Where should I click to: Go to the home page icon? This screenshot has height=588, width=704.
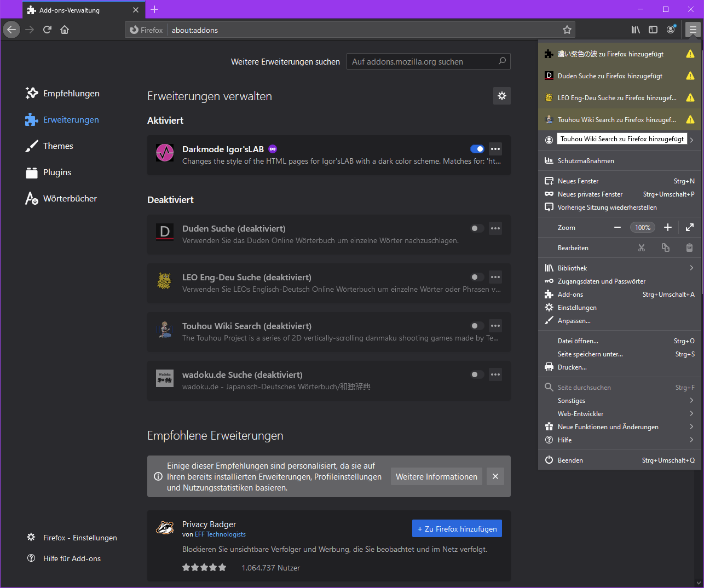coord(65,30)
